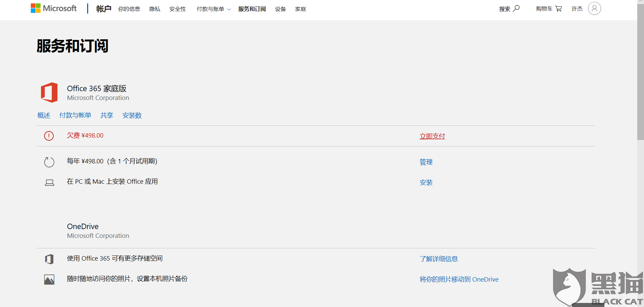Click the 立即支付 payment link
The width and height of the screenshot is (644, 307).
tap(432, 136)
